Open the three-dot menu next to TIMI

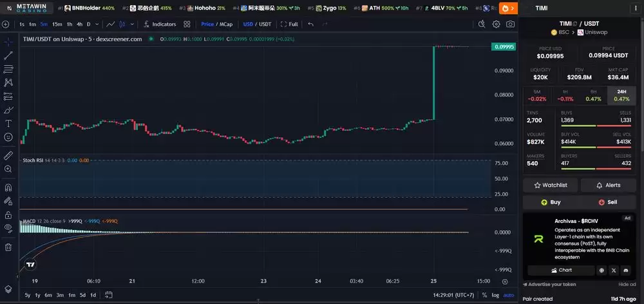pyautogui.click(x=636, y=8)
